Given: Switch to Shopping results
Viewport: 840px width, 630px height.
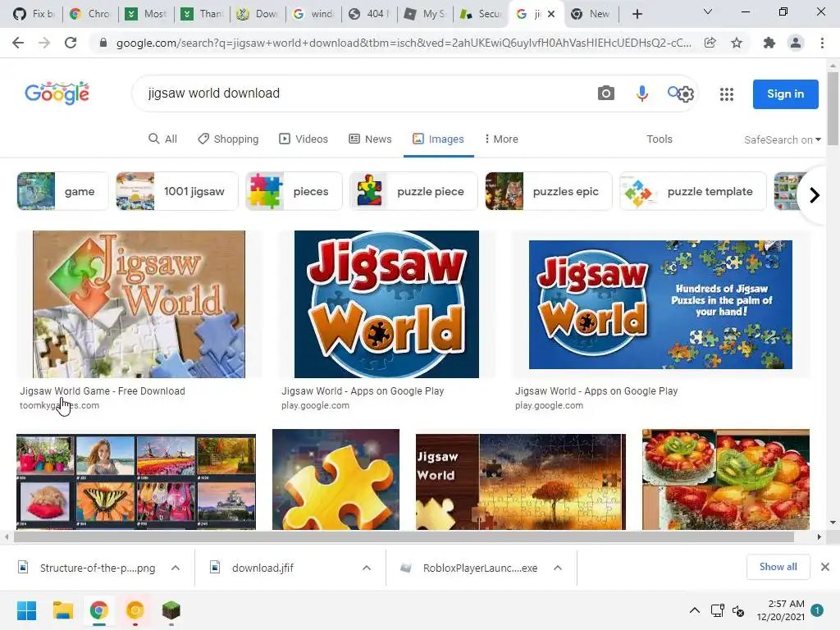Looking at the screenshot, I should coord(228,139).
